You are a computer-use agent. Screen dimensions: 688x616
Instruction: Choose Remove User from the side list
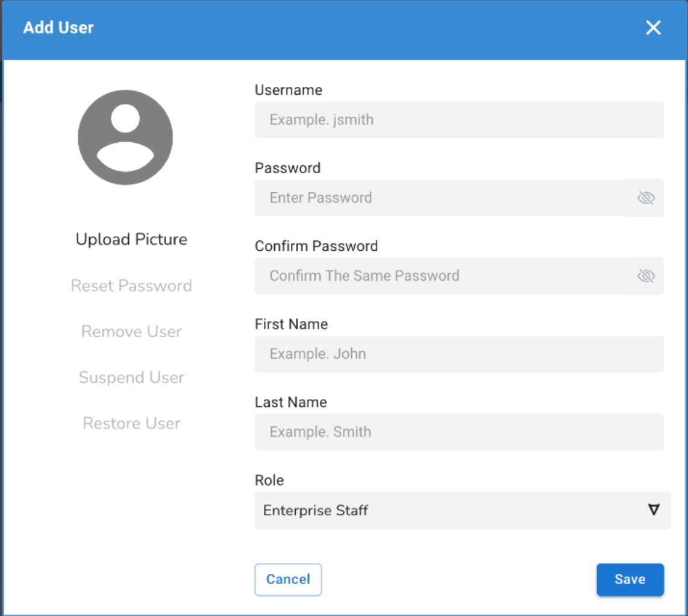coord(131,332)
